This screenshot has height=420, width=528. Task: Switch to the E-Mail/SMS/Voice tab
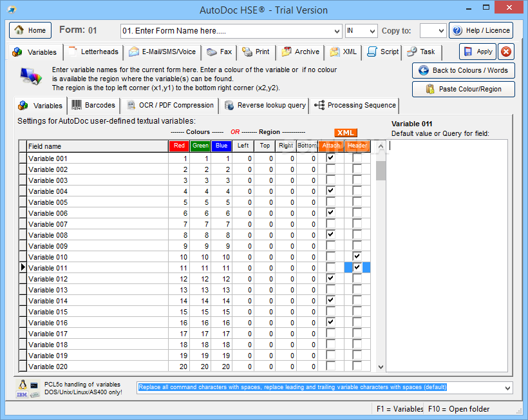(163, 52)
